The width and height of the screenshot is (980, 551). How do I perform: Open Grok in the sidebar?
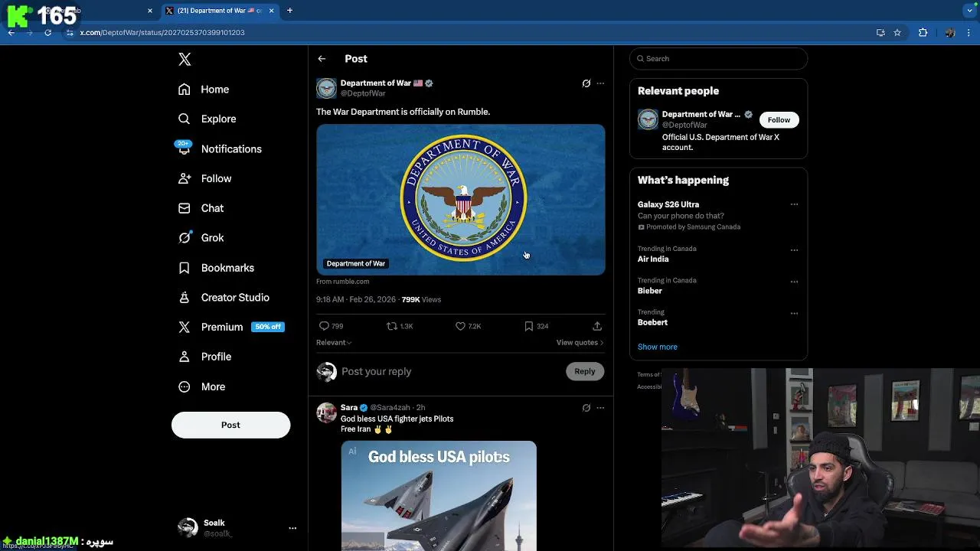pos(201,238)
